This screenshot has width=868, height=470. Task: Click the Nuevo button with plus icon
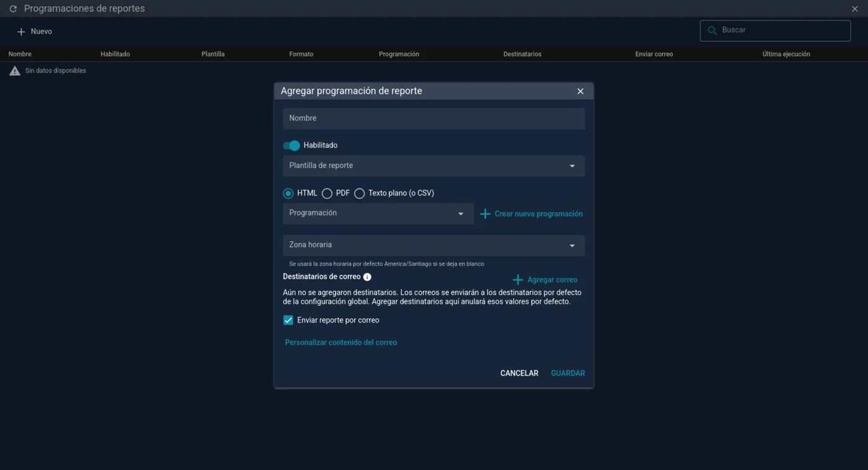34,32
